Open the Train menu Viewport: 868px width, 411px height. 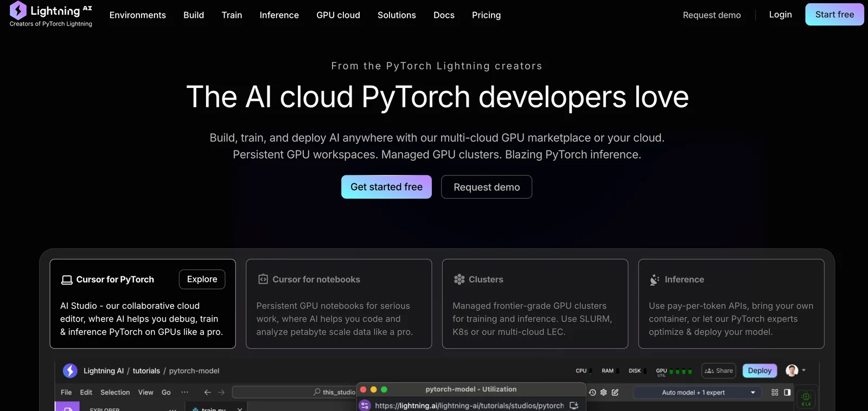(x=232, y=15)
